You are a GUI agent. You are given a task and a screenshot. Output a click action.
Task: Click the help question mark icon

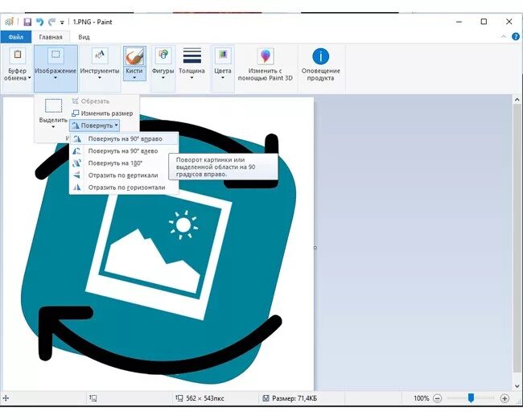coord(516,37)
